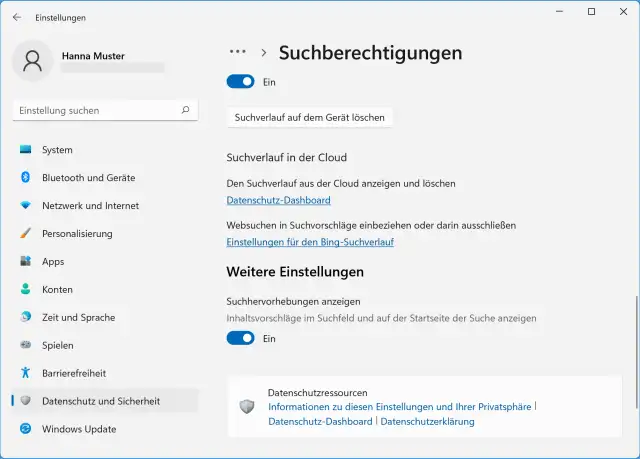Click Suchverlauf auf dem Gerät löschen

310,118
